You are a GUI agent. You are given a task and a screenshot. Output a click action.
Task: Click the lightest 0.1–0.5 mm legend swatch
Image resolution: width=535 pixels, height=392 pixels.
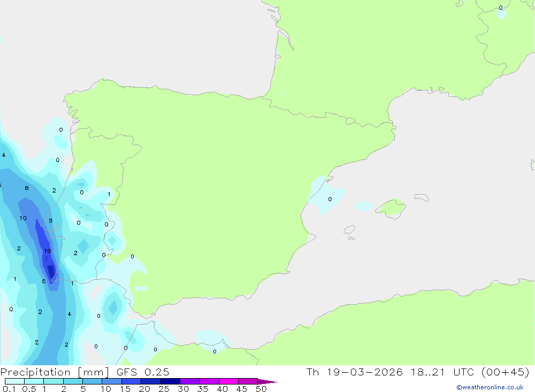tap(14, 381)
